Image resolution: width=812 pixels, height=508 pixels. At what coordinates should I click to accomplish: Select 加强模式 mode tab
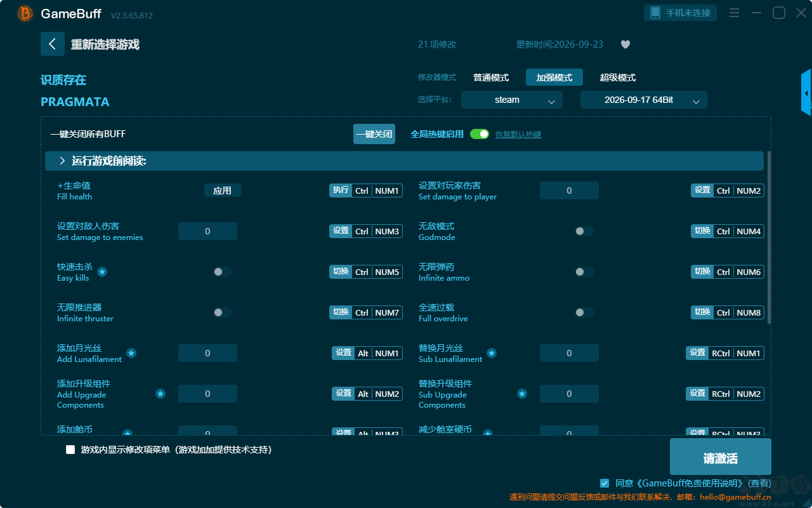[554, 77]
